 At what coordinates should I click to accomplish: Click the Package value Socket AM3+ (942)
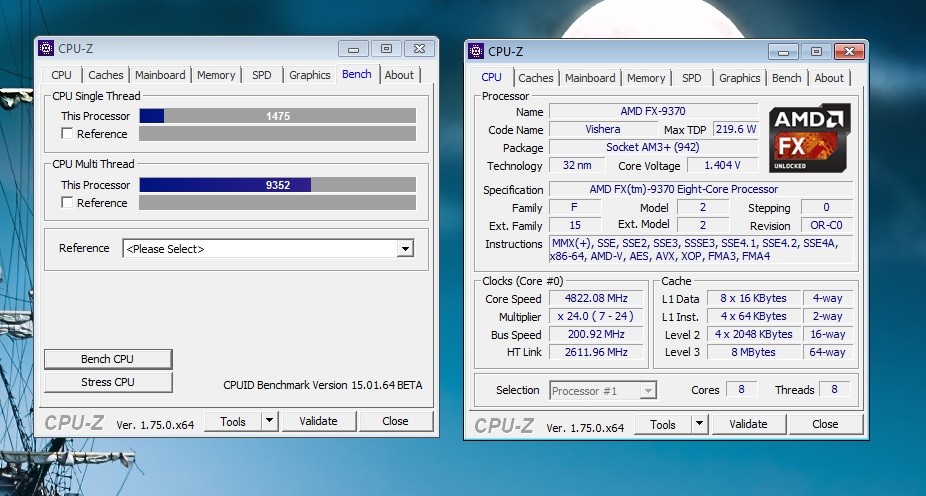pyautogui.click(x=653, y=147)
